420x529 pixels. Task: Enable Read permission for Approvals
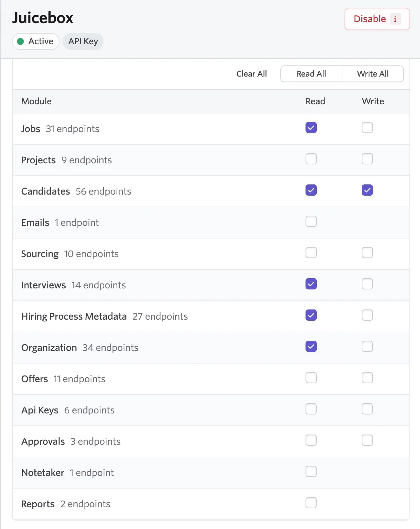311,440
